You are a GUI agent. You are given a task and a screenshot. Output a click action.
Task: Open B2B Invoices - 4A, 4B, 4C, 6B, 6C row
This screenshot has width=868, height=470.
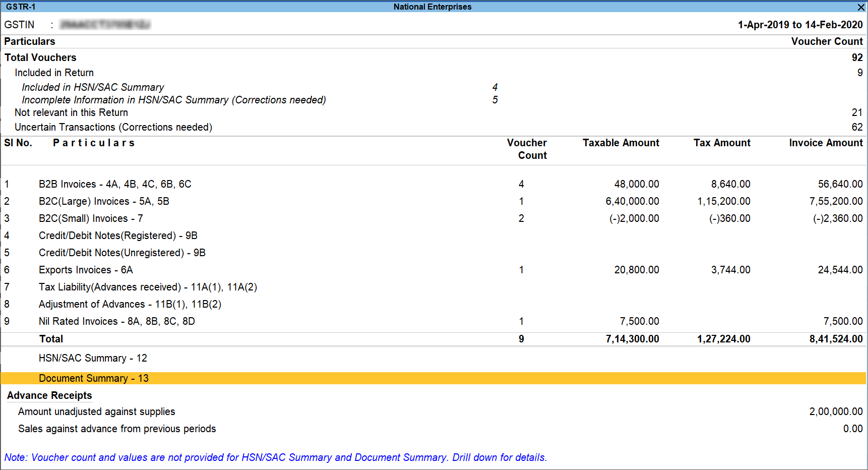115,184
